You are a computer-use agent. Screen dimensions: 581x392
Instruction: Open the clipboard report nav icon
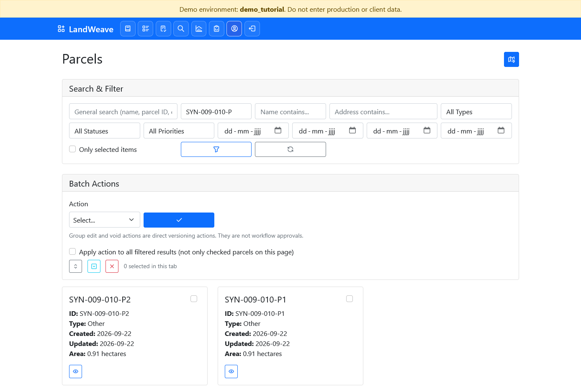(216, 29)
